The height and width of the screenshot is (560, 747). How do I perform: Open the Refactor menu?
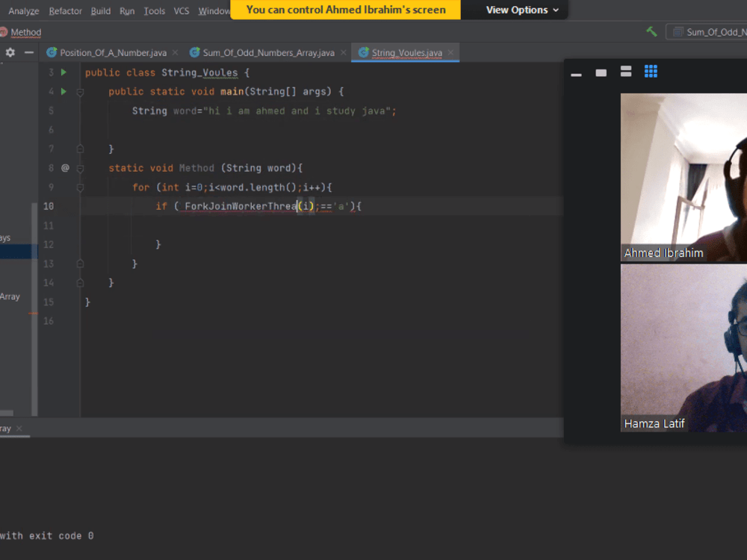coord(65,11)
